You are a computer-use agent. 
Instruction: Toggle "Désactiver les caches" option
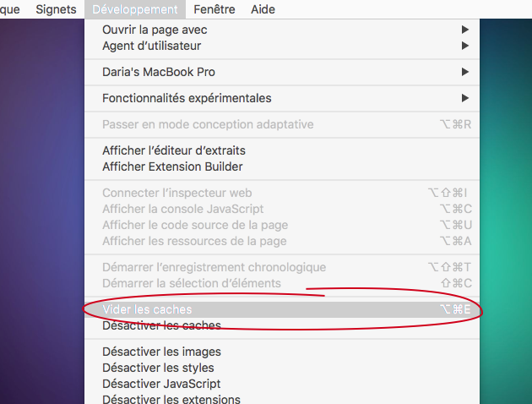pos(161,325)
